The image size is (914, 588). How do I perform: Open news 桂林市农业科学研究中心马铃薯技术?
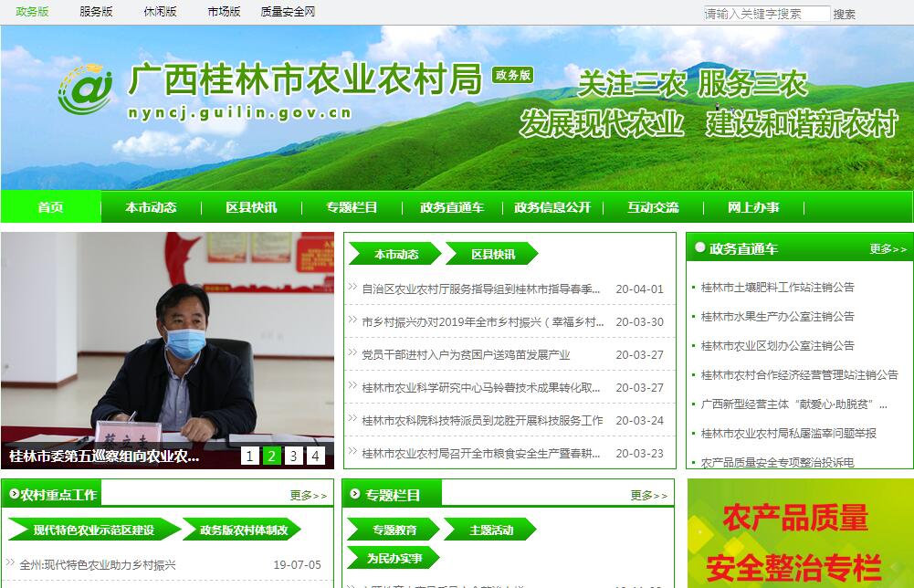click(x=481, y=387)
